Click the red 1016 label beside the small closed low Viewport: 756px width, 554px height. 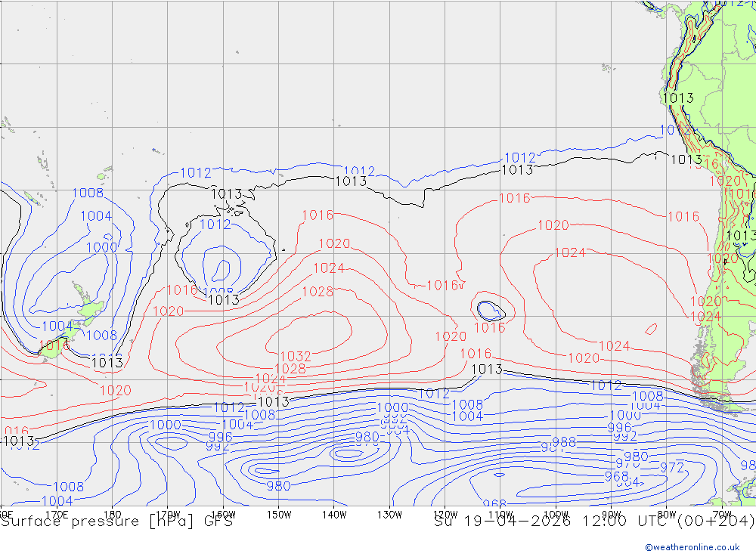coord(490,328)
